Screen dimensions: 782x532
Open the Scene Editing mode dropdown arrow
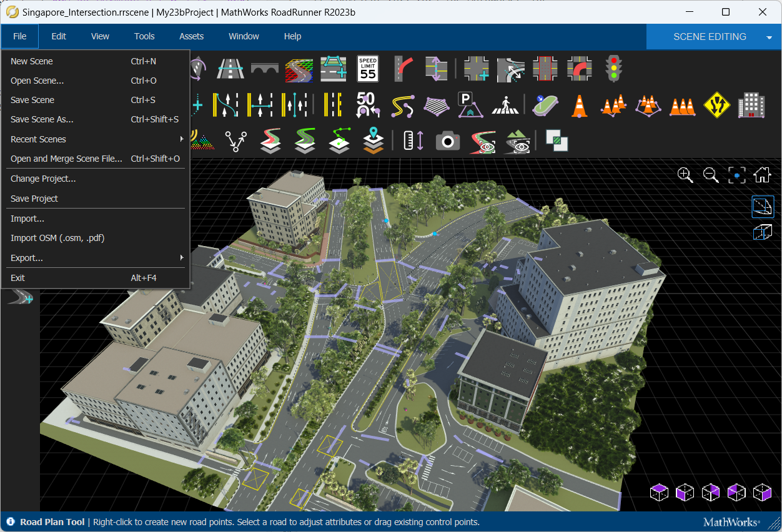(x=769, y=37)
